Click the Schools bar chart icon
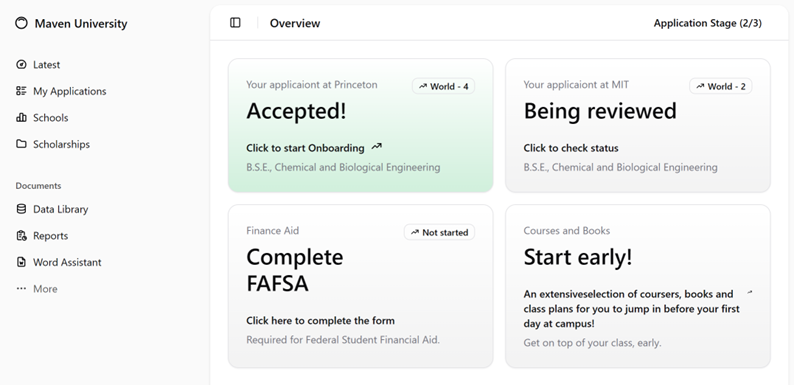 click(21, 118)
